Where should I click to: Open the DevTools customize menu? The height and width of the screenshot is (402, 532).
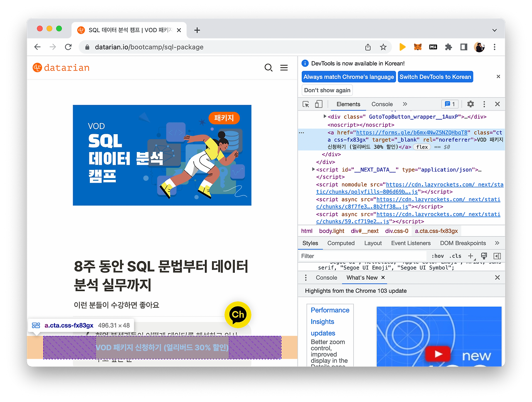pos(484,104)
